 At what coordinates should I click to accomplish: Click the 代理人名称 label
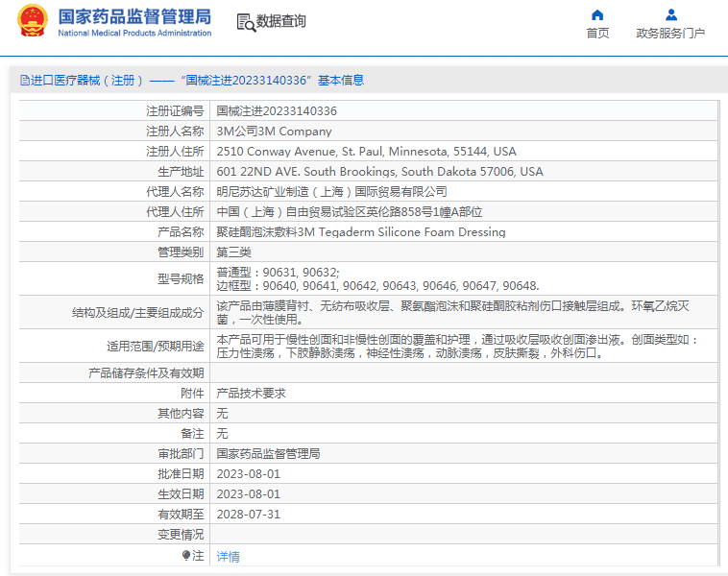175,192
